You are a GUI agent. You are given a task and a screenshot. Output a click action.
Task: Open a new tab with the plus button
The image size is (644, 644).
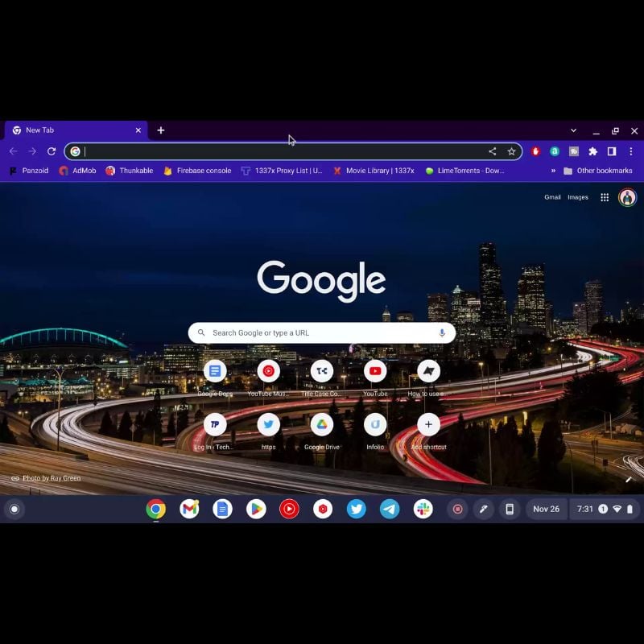point(161,130)
